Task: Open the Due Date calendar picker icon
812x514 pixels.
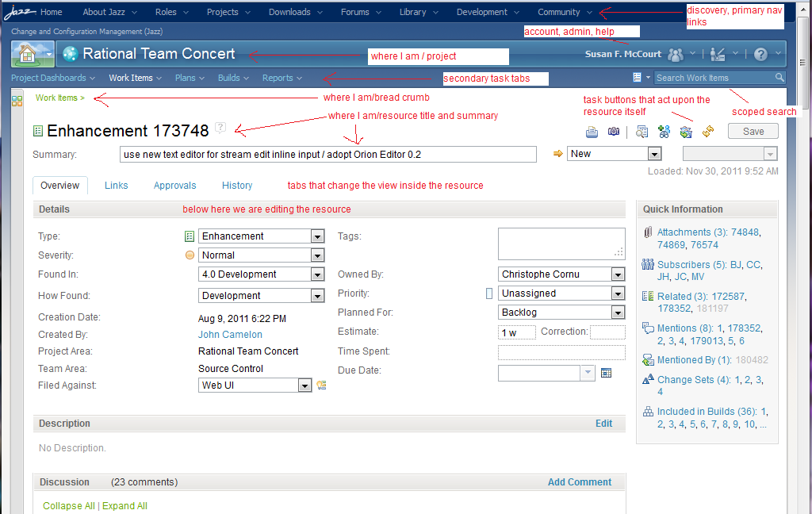Action: (606, 373)
